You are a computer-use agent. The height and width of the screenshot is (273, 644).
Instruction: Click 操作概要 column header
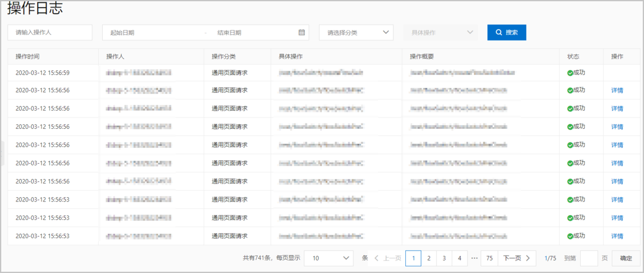422,56
